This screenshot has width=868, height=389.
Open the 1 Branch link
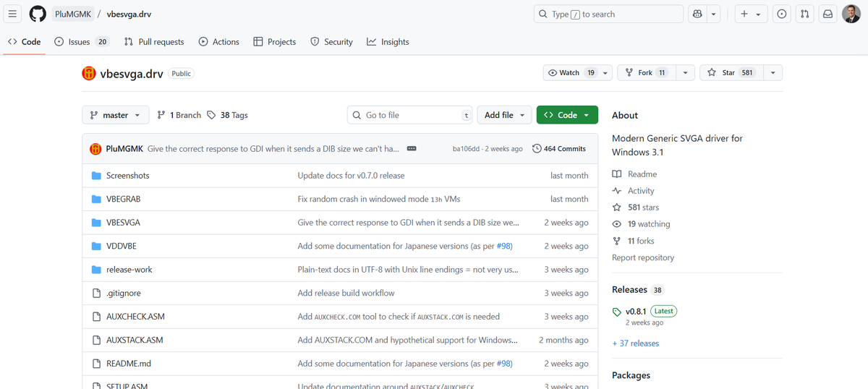click(x=179, y=115)
